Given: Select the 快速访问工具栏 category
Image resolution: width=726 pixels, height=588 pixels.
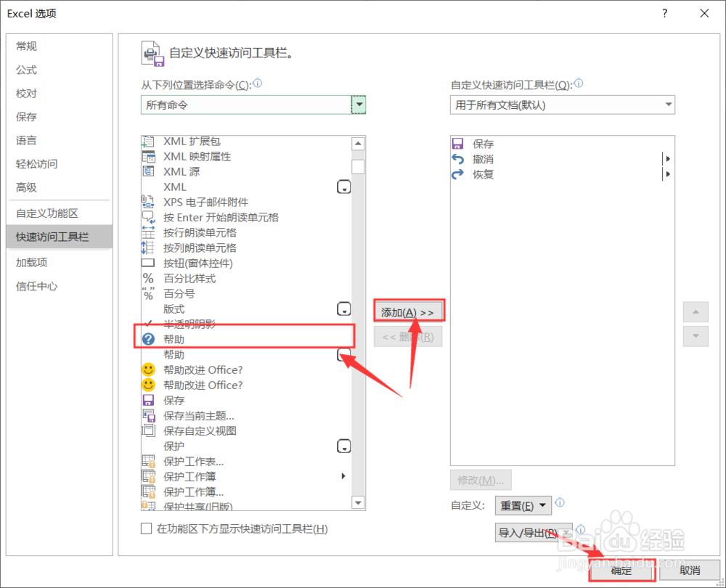Looking at the screenshot, I should tap(60, 237).
